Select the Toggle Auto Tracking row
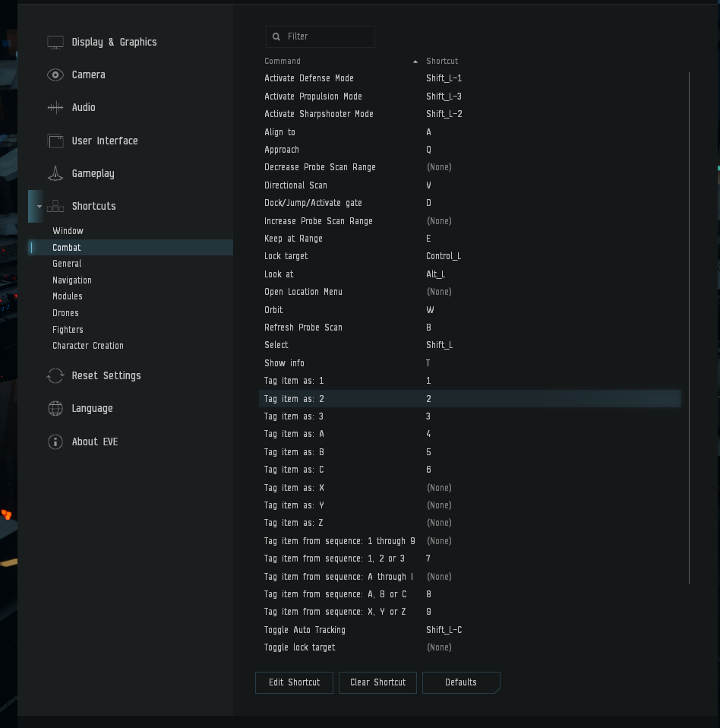Screen dimensions: 720x728 pyautogui.click(x=470, y=630)
